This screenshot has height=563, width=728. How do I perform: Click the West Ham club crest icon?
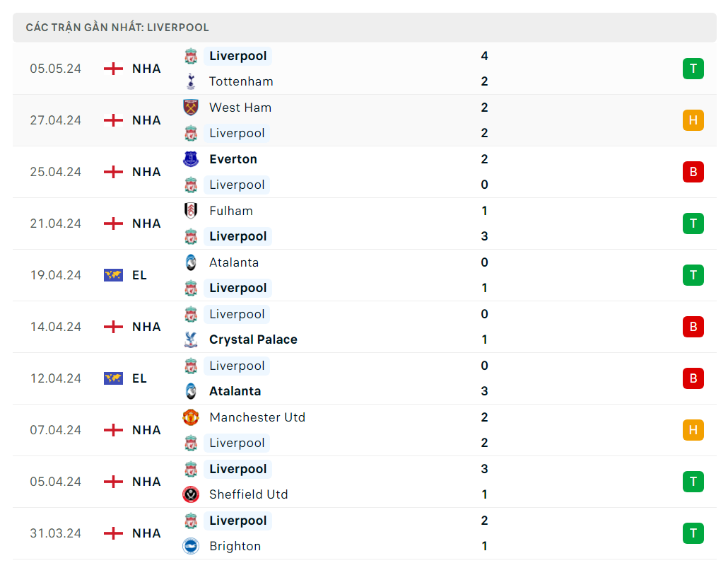190,108
